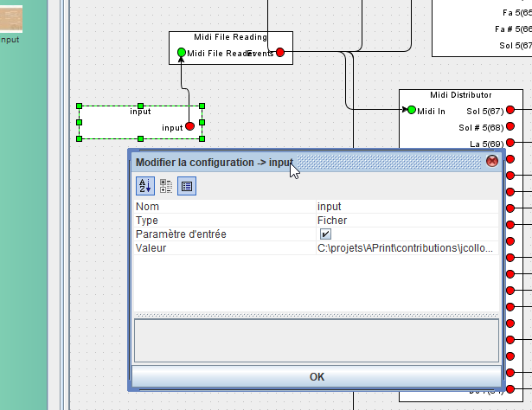Click the Valeur file path field
532x410 pixels.
[x=407, y=248]
